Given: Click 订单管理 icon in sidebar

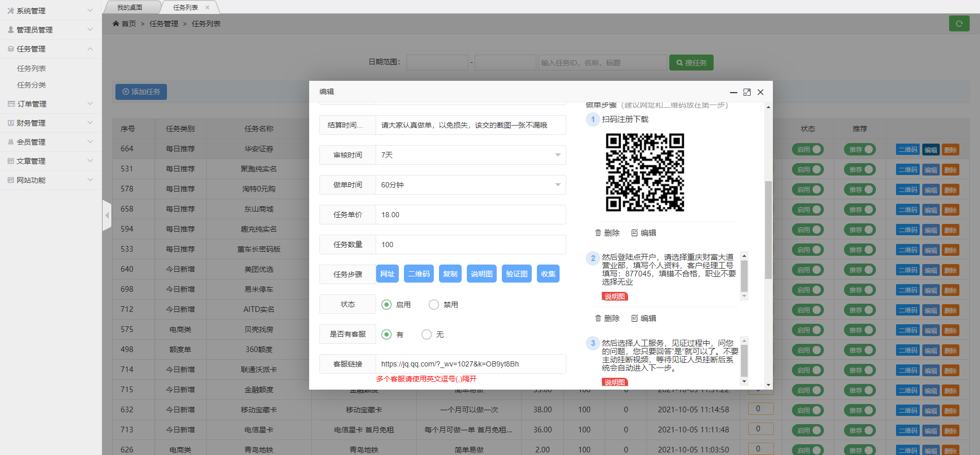Looking at the screenshot, I should point(11,103).
